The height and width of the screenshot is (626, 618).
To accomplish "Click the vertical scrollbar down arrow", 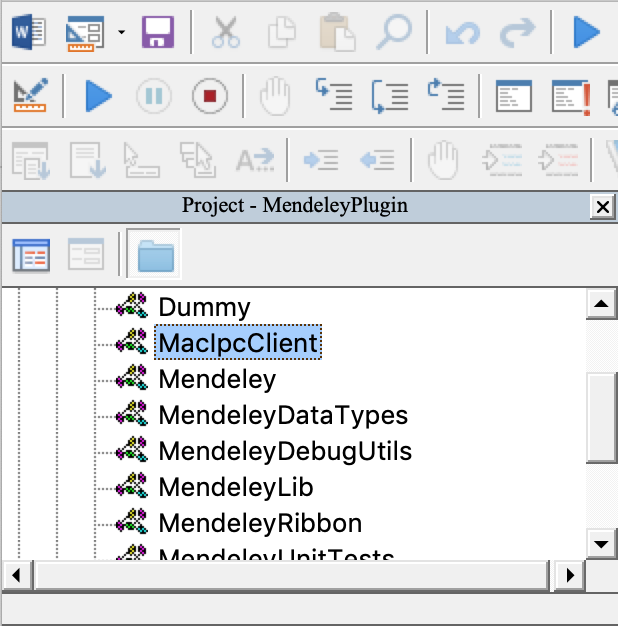I will click(601, 544).
